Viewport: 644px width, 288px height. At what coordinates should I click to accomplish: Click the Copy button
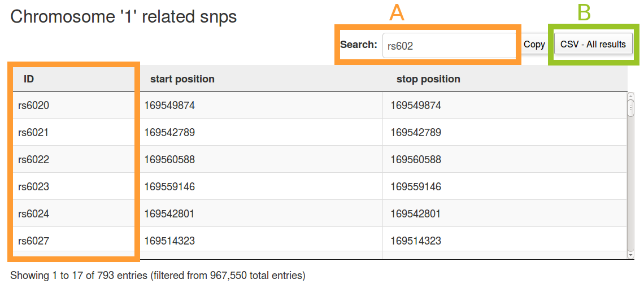pyautogui.click(x=534, y=45)
